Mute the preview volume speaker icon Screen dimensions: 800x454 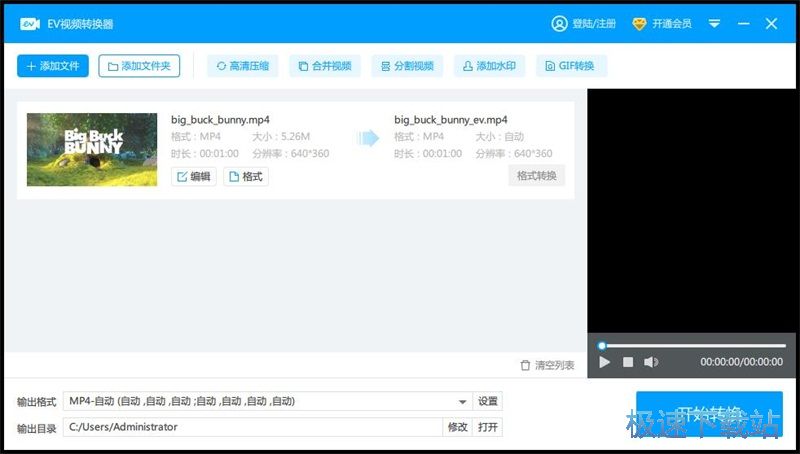pyautogui.click(x=651, y=362)
